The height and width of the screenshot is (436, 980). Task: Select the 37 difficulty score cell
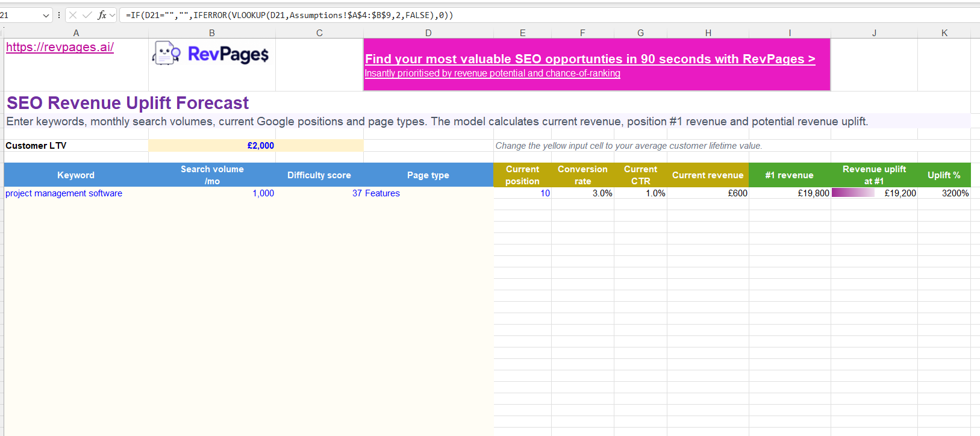click(319, 193)
